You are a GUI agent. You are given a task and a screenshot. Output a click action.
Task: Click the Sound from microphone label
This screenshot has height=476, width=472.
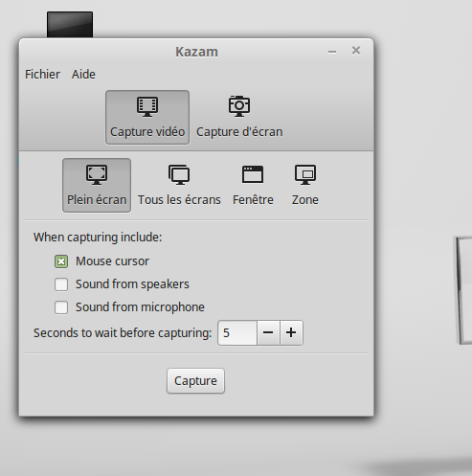pyautogui.click(x=140, y=307)
